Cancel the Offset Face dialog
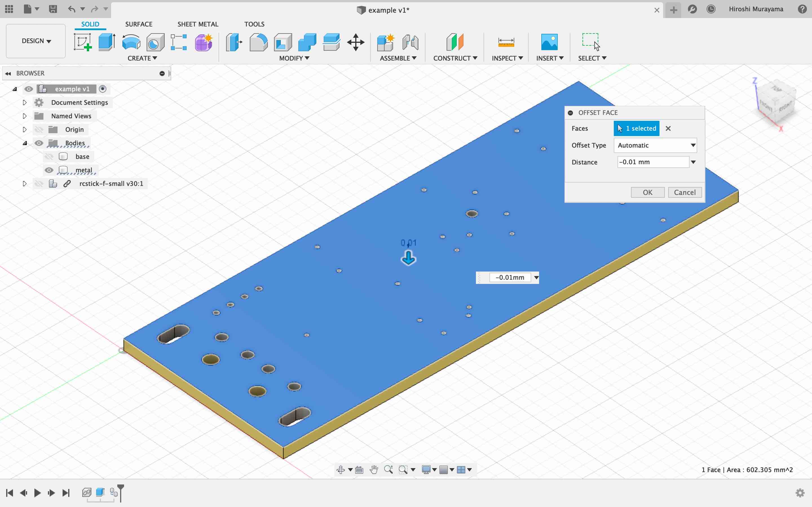The image size is (812, 507). (x=685, y=192)
